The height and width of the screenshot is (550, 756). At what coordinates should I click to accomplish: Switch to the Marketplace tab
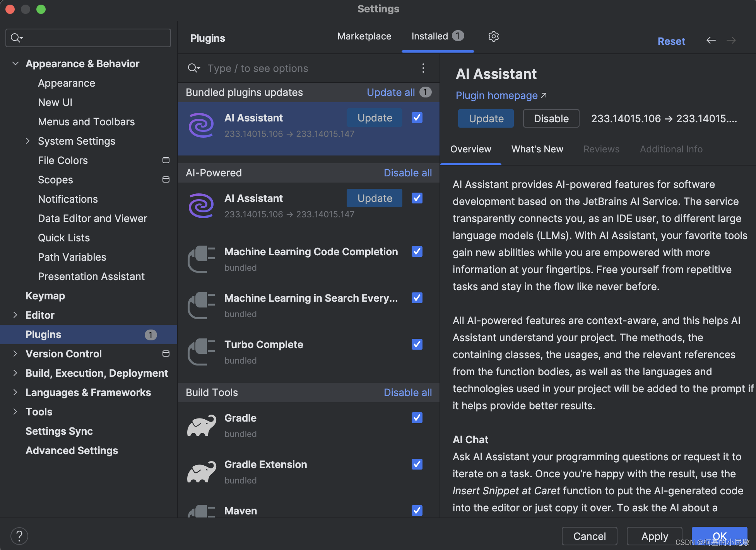pos(364,36)
